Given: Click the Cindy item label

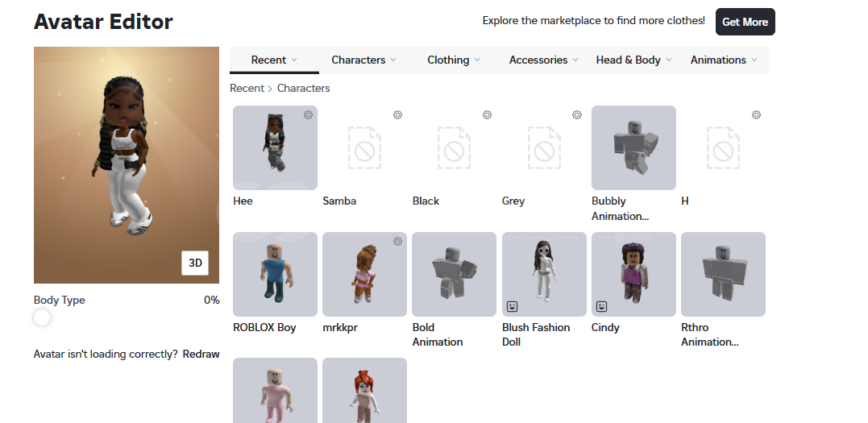Looking at the screenshot, I should pyautogui.click(x=605, y=327).
